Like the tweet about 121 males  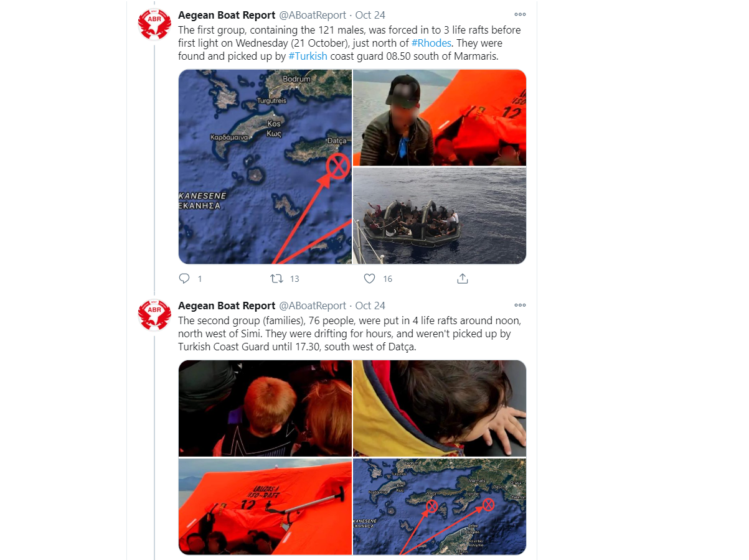coord(369,279)
